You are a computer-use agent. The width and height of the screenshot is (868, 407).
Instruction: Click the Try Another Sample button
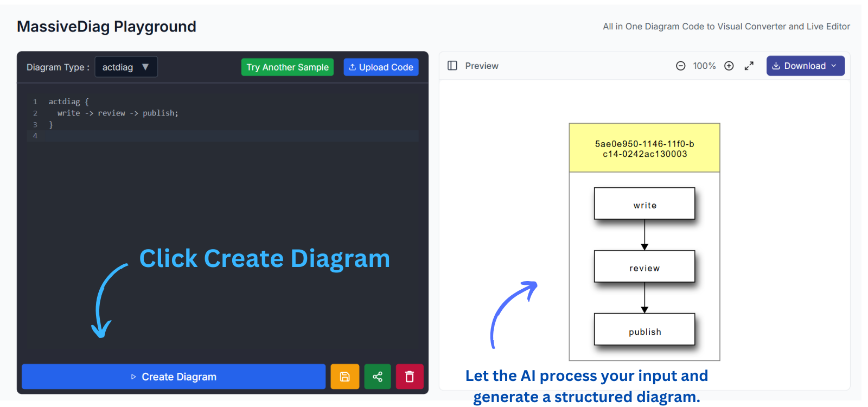pyautogui.click(x=288, y=67)
